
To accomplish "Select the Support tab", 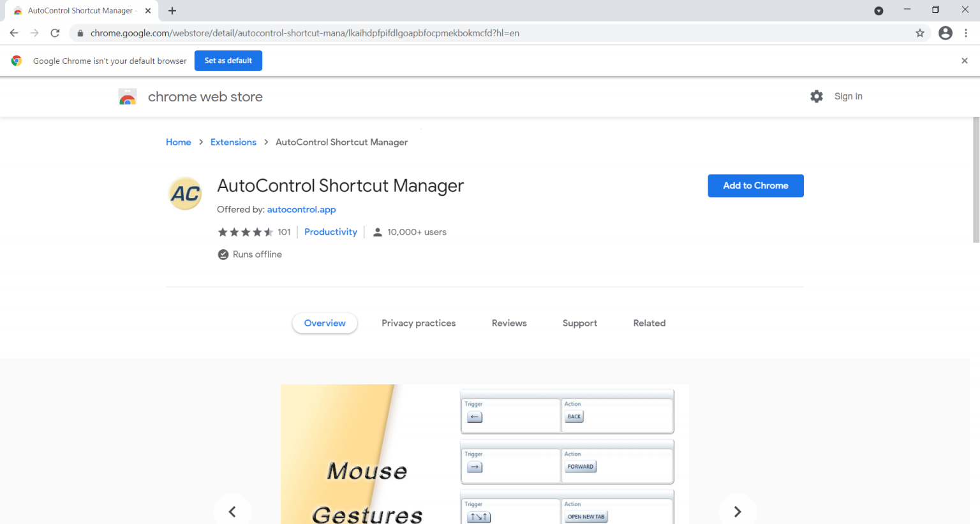I will [579, 323].
